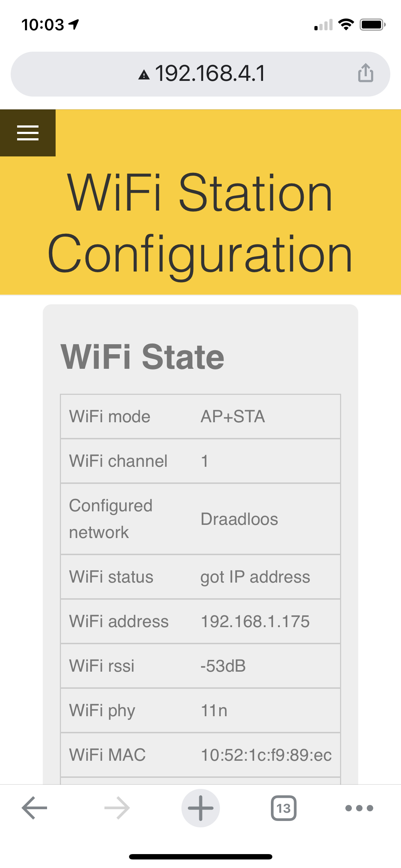Tap the 192.168.4.1 address field

[x=210, y=74]
